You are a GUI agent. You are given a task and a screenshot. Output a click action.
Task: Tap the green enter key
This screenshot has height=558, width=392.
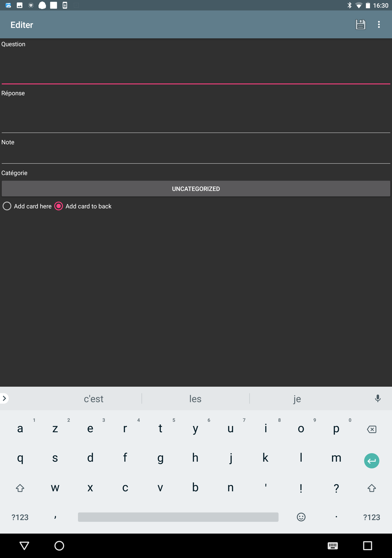372,461
